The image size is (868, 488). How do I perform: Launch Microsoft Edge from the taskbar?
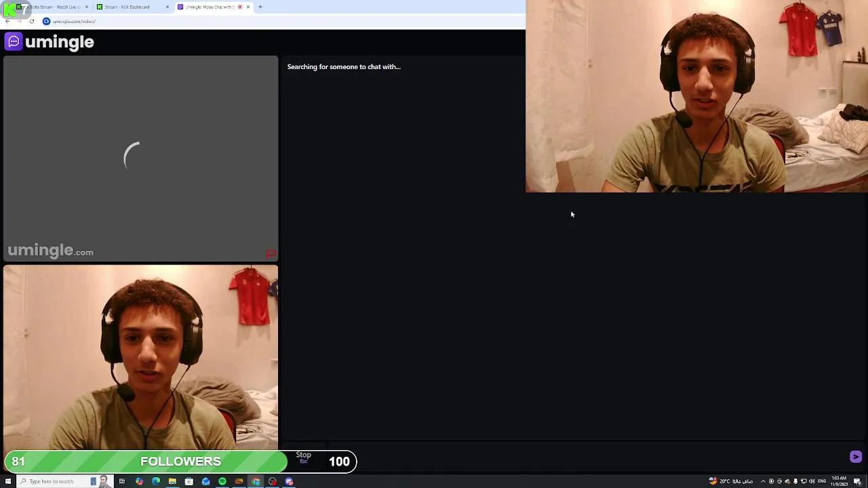click(x=156, y=481)
